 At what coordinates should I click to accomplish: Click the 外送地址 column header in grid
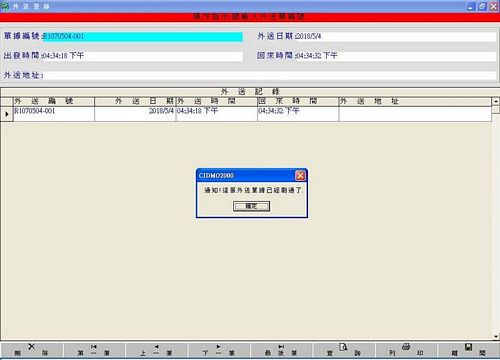415,101
